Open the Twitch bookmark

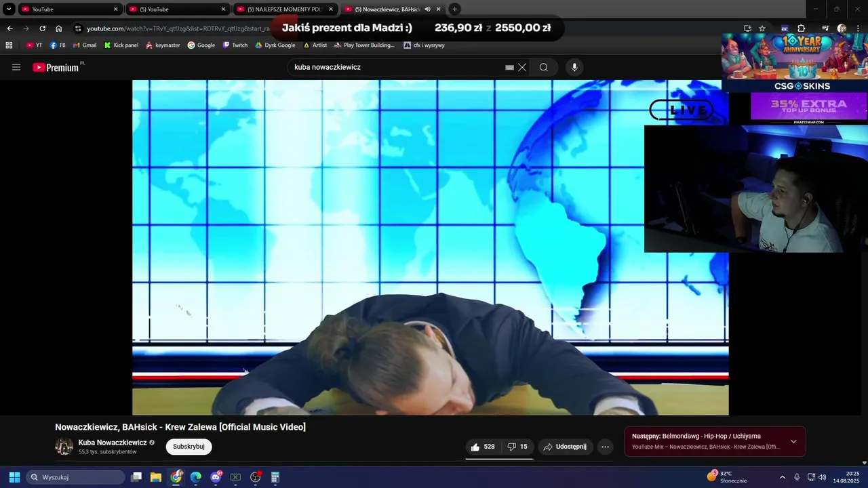235,45
